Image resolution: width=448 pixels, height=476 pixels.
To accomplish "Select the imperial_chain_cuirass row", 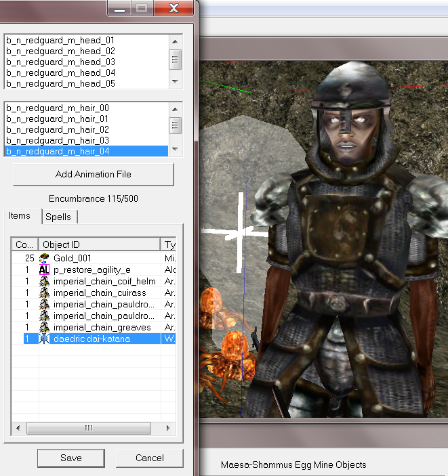I will (94, 293).
